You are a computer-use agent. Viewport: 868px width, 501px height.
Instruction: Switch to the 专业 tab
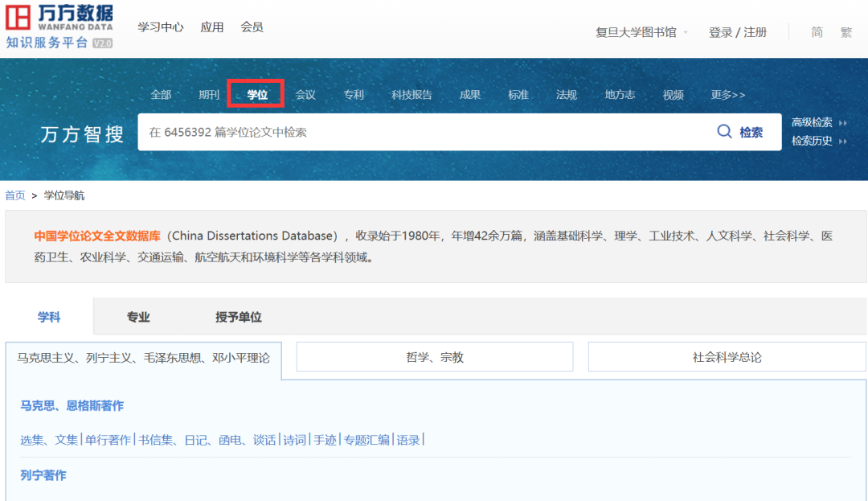coord(138,317)
